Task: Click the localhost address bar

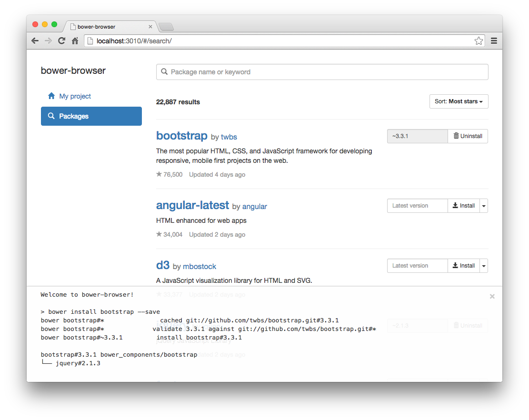Action: click(x=284, y=41)
